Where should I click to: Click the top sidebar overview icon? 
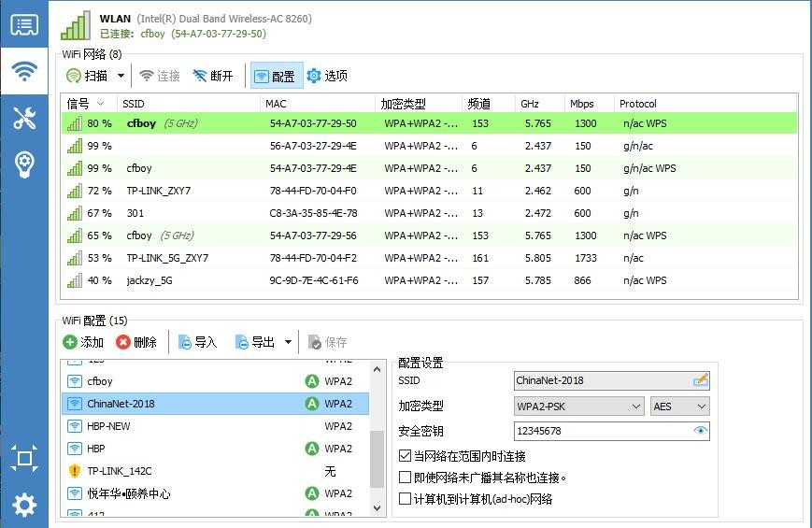click(24, 25)
